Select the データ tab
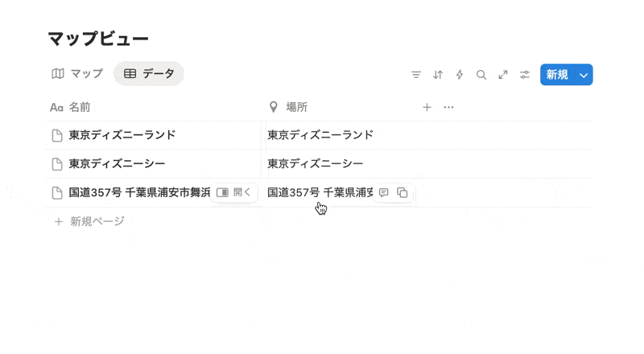 149,74
